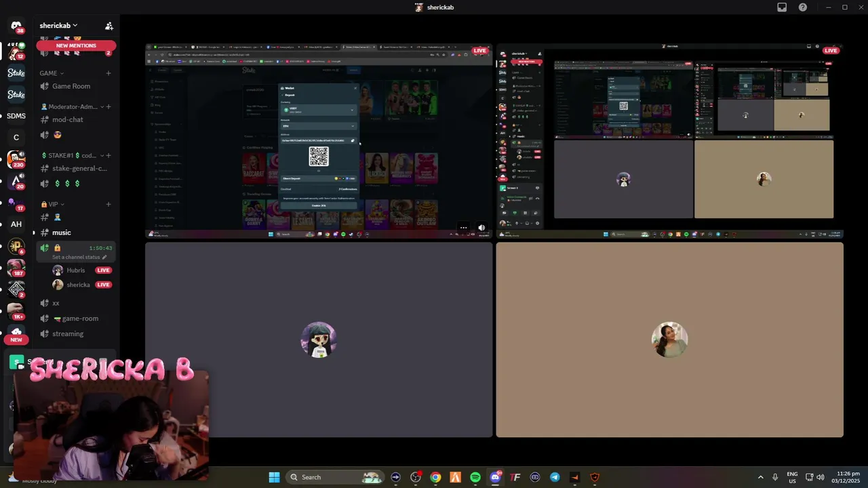Viewport: 868px width, 488px height.
Task: Open the Discord help icon
Action: (803, 7)
